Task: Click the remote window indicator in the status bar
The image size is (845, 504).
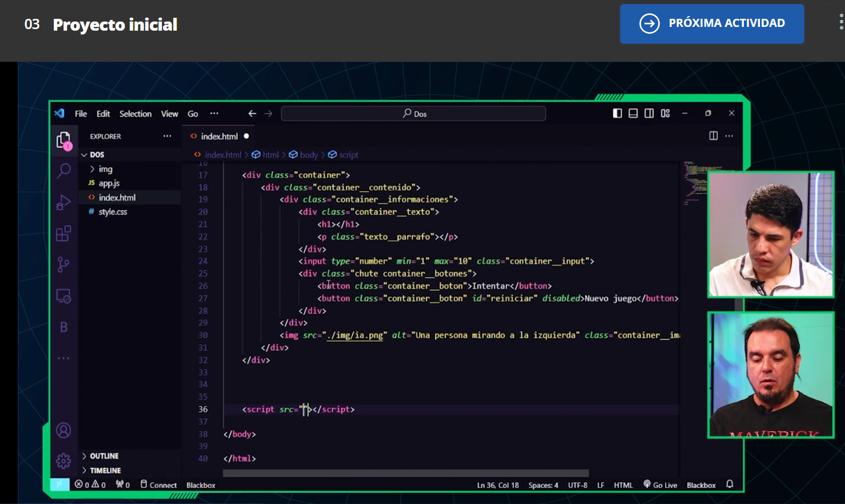Action: pos(60,484)
